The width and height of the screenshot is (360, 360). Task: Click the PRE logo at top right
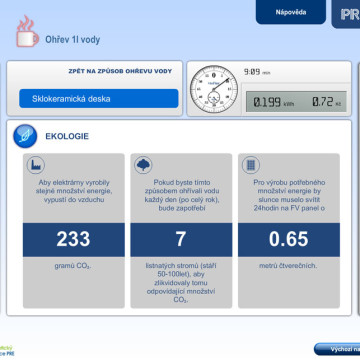[346, 14]
